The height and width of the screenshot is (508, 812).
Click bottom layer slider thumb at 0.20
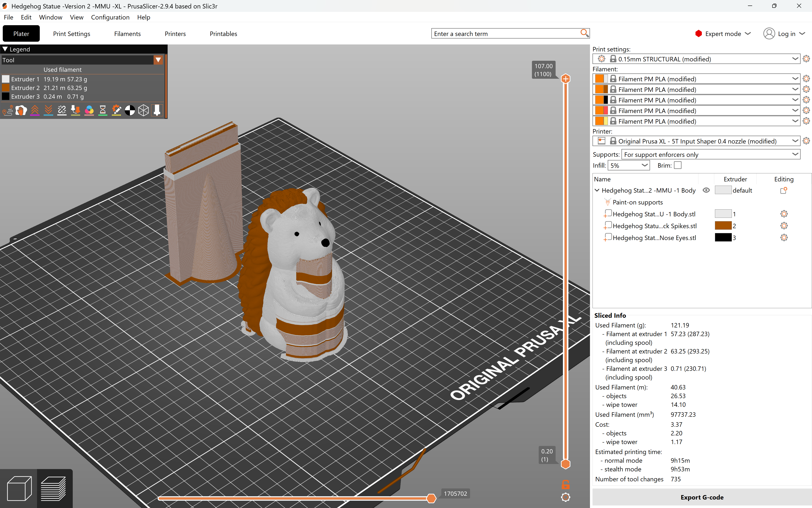coord(565,464)
